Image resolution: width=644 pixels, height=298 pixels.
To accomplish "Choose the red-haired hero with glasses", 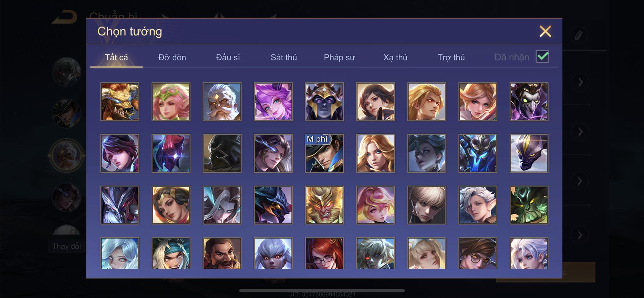I will click(324, 253).
